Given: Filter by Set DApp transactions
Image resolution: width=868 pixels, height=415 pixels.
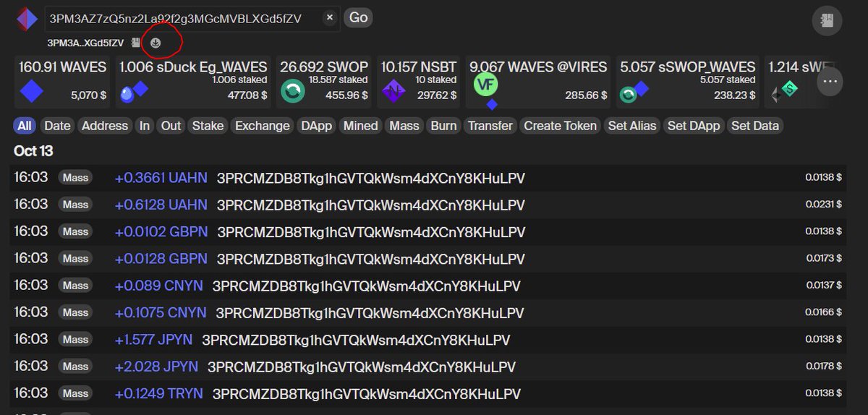Looking at the screenshot, I should coord(694,126).
